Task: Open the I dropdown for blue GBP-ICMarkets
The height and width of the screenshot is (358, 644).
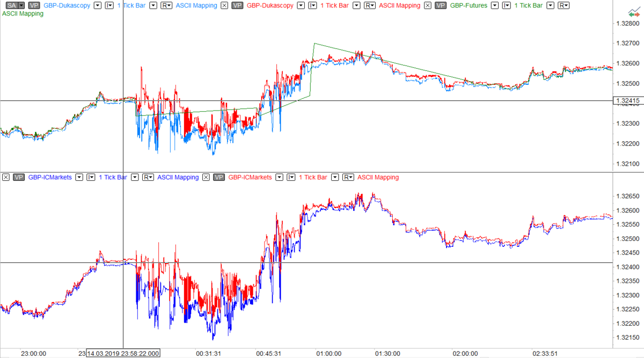Action: pyautogui.click(x=91, y=177)
